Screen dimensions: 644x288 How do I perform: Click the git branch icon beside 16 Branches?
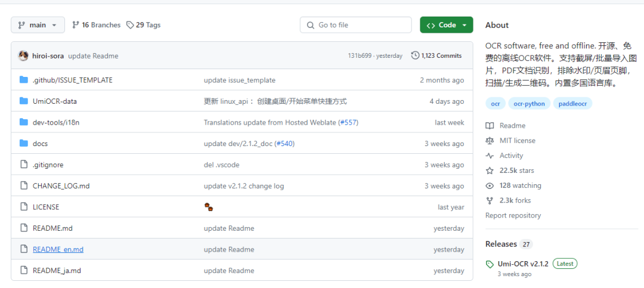click(76, 25)
